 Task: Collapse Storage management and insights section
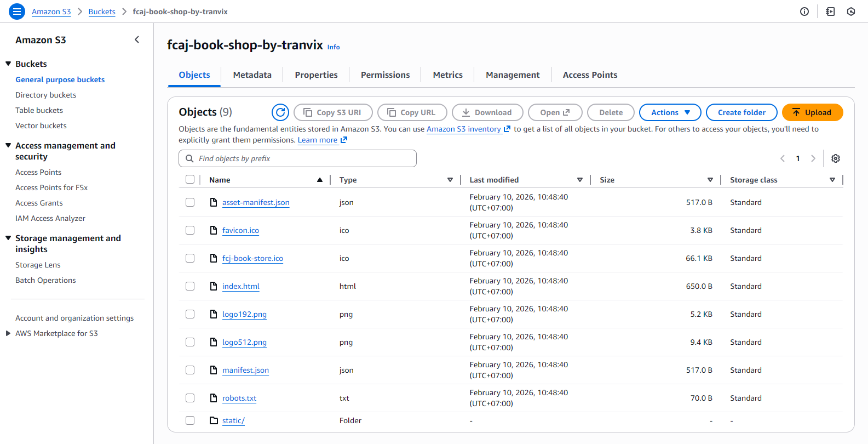(x=8, y=238)
